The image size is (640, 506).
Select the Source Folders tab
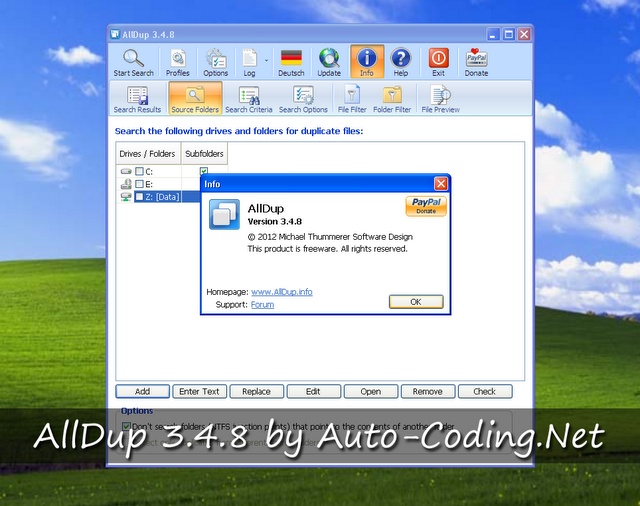(195, 98)
